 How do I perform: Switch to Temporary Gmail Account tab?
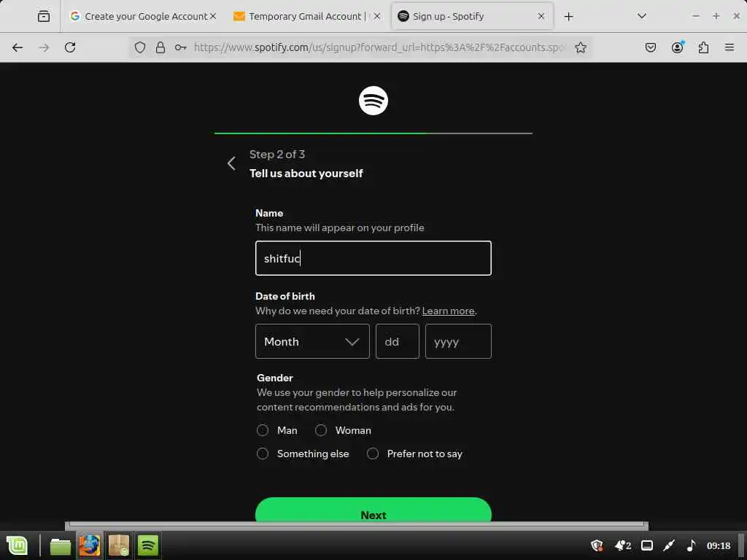[307, 16]
